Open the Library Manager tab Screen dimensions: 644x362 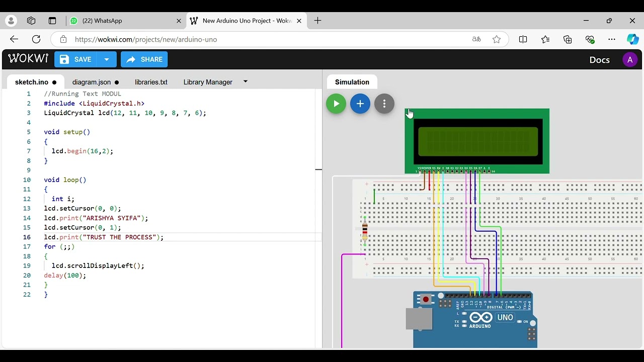coord(208,82)
